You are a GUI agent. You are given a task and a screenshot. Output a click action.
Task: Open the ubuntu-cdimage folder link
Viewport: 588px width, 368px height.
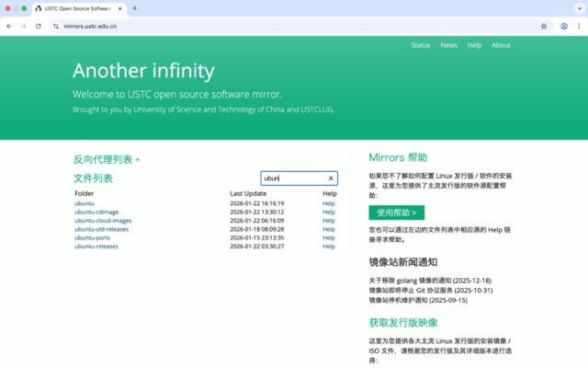coord(96,213)
